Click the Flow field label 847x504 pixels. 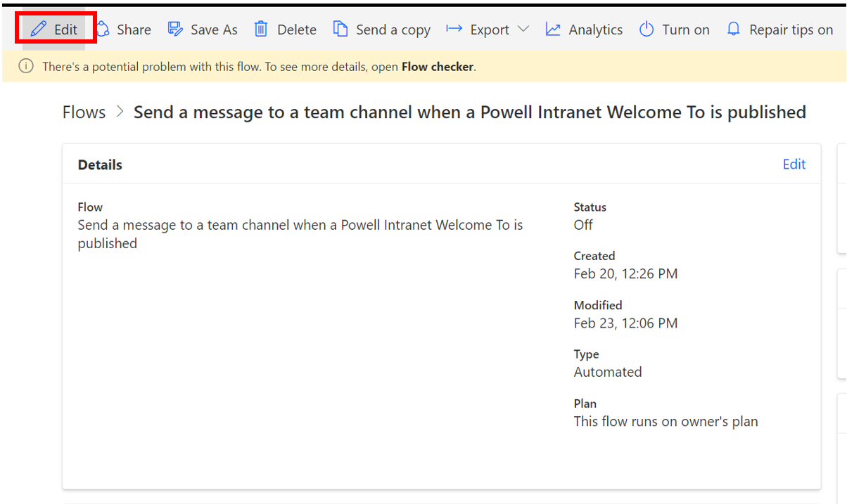pos(90,207)
